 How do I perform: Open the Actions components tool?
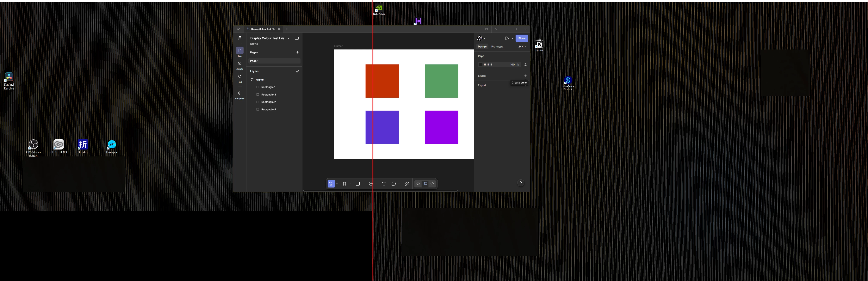click(407, 184)
